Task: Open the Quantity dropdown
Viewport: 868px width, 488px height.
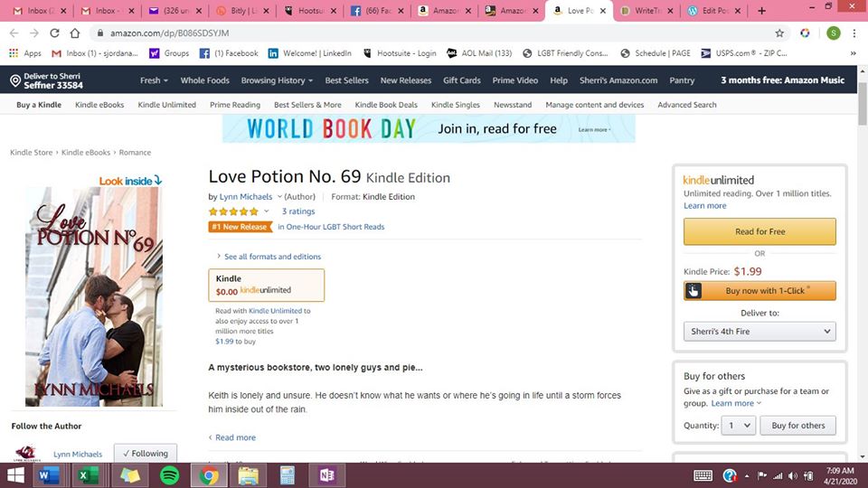Action: point(738,426)
